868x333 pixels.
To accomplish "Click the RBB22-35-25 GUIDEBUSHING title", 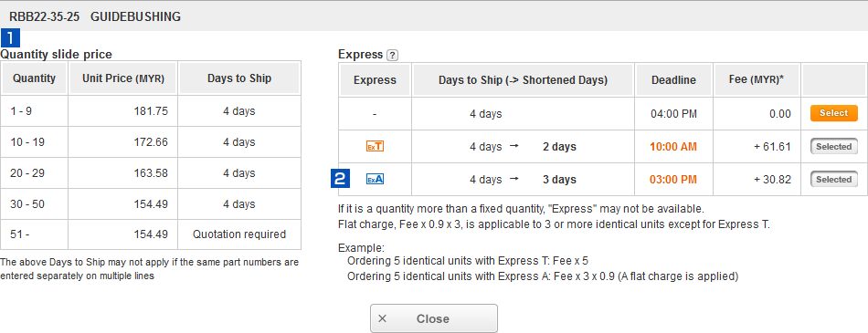I will 95,16.
